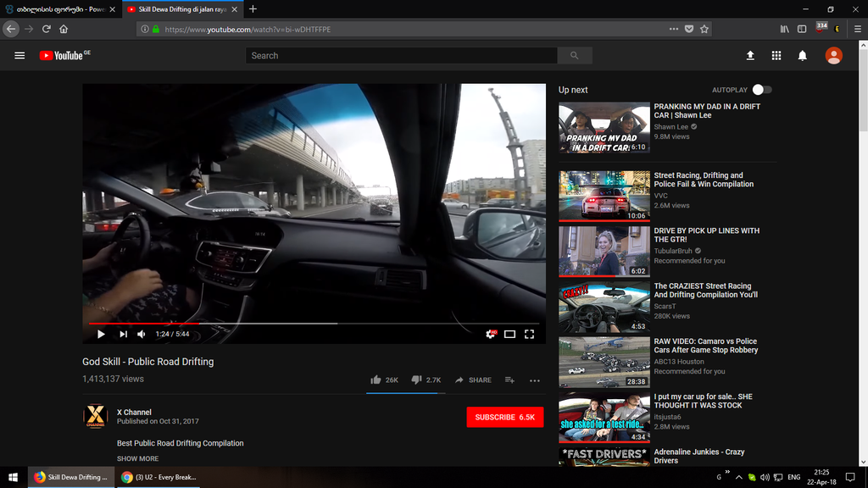Image resolution: width=868 pixels, height=488 pixels.
Task: Open The Craziest Street Racing thumbnail
Action: point(604,307)
